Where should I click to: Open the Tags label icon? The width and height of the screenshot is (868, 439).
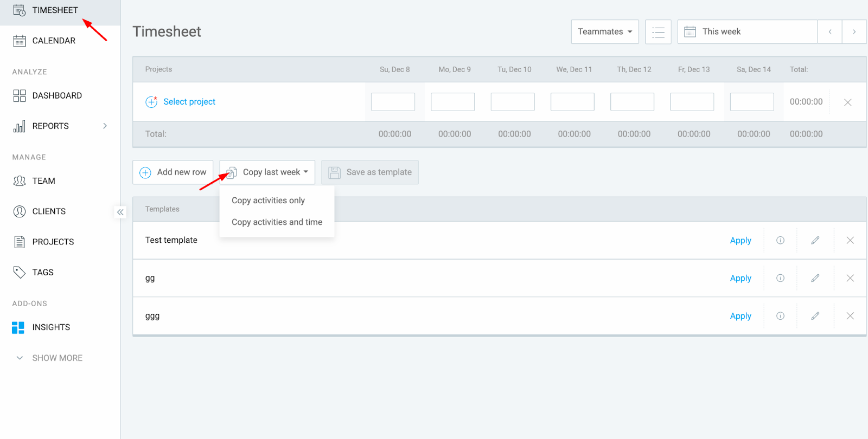click(x=20, y=272)
